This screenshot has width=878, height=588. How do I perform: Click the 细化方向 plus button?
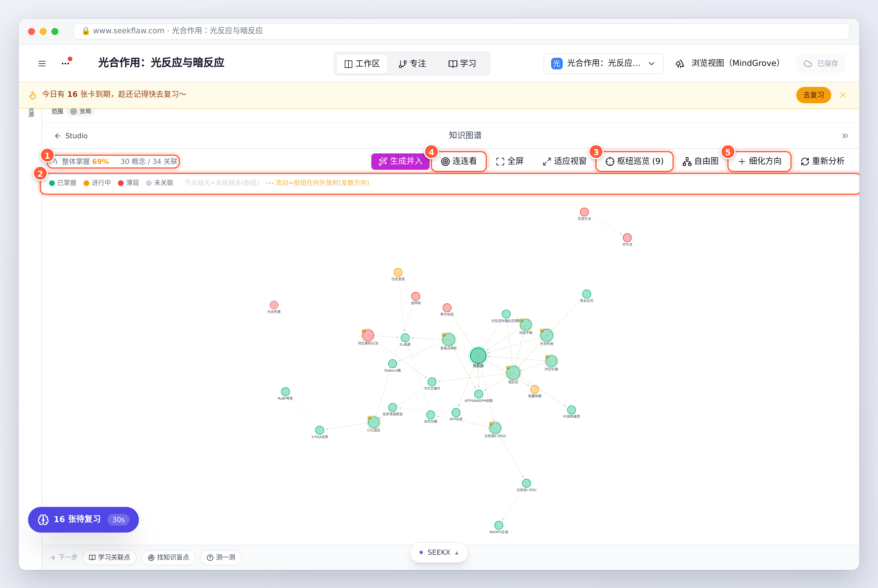(x=759, y=161)
